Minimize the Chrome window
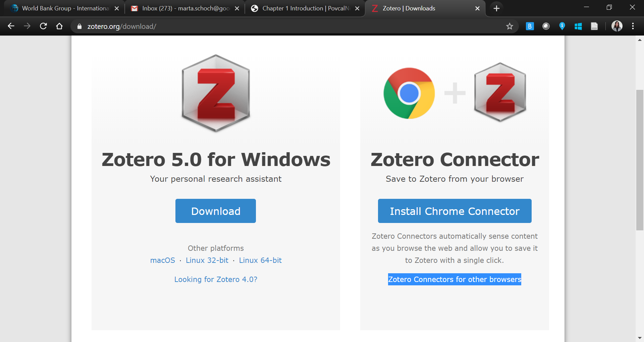The image size is (644, 342). pyautogui.click(x=586, y=7)
